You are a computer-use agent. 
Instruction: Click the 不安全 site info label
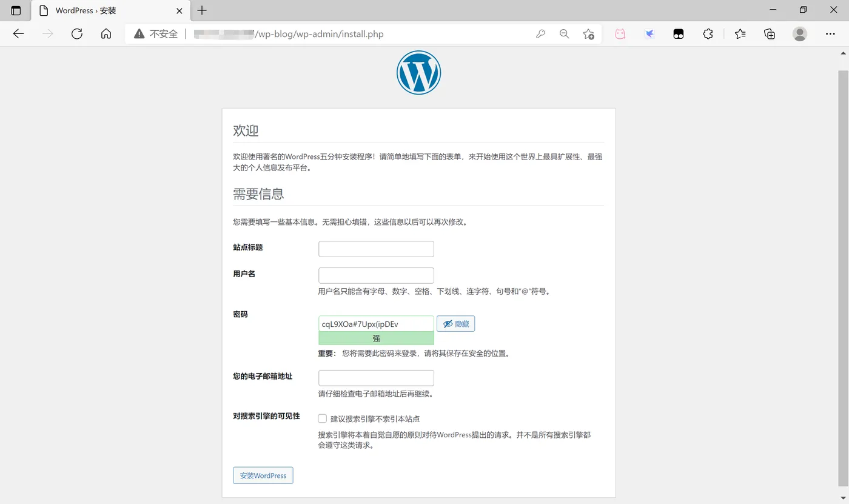(164, 34)
